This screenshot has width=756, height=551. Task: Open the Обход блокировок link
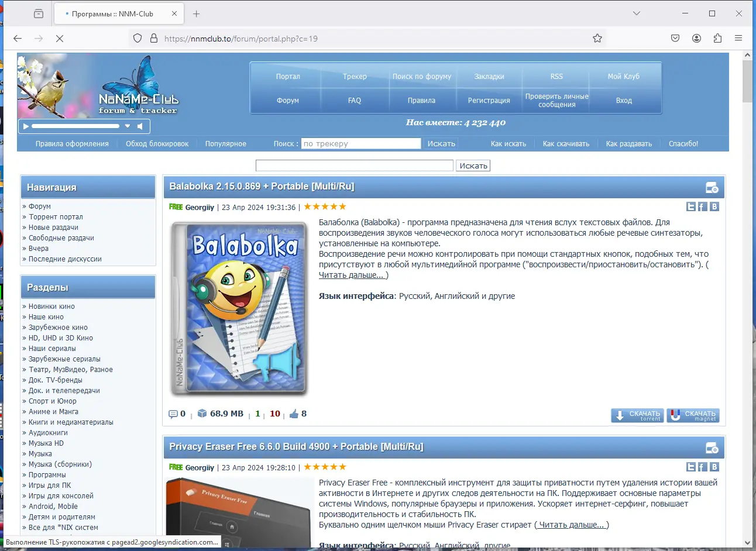(x=157, y=144)
